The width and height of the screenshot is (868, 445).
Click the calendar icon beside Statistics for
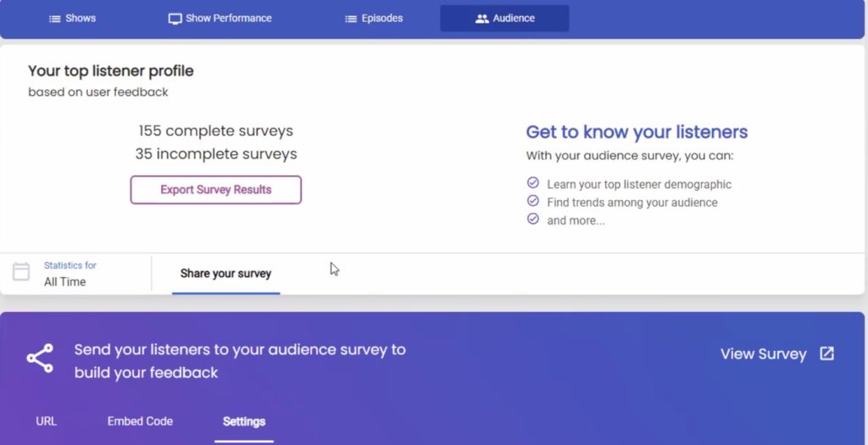pos(21,271)
